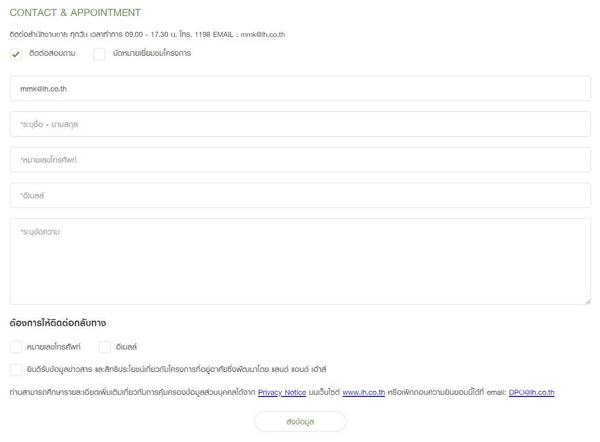Enable หมายเลขโทรศัพท์ contact-back checkbox
The width and height of the screenshot is (600, 442).
click(x=16, y=347)
